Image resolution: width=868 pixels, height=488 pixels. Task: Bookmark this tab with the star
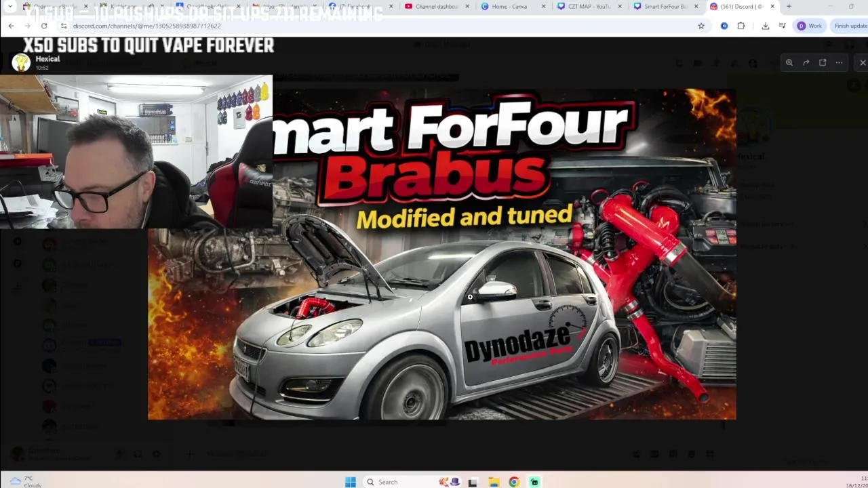[x=701, y=26]
